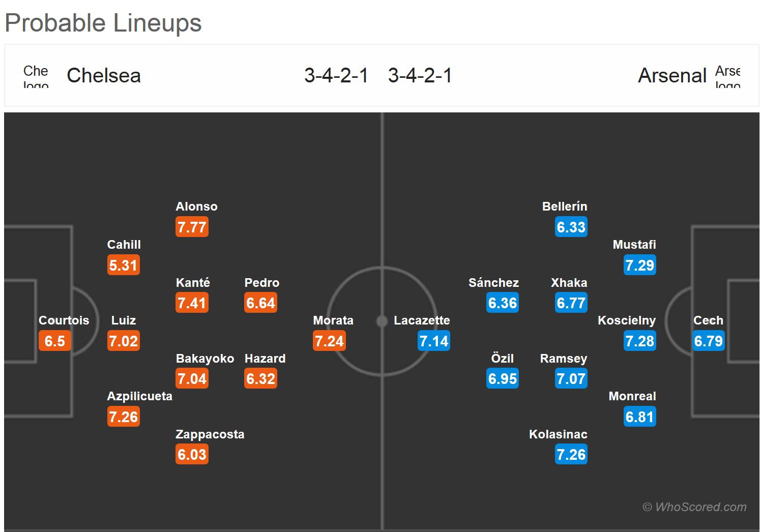The height and width of the screenshot is (532, 760).
Task: Open the Hazard player name
Action: pyautogui.click(x=265, y=359)
